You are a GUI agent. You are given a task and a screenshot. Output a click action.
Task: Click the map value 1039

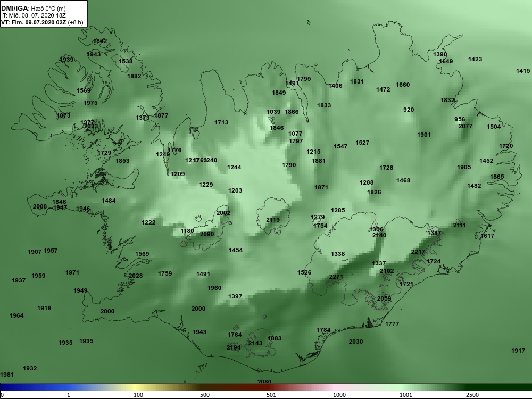[273, 112]
